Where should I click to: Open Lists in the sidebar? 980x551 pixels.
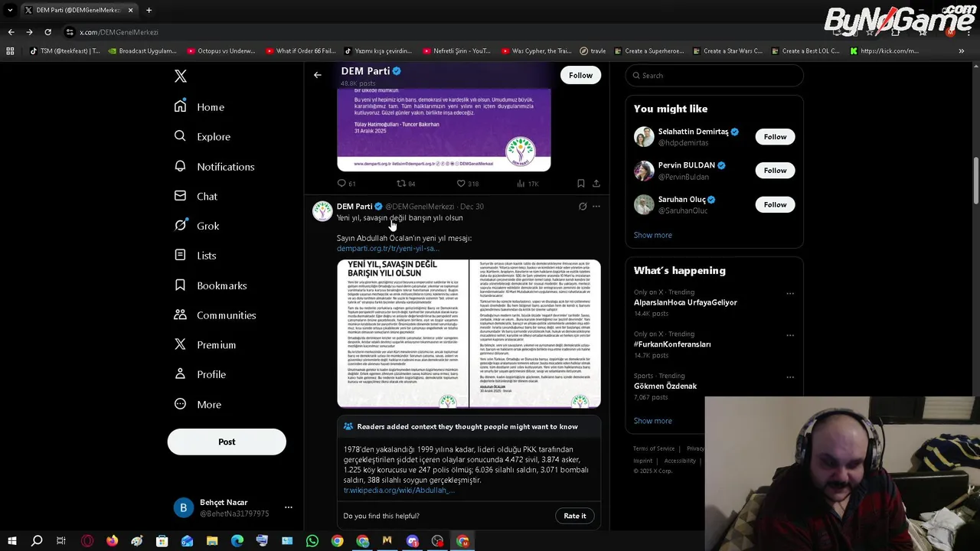195,256
